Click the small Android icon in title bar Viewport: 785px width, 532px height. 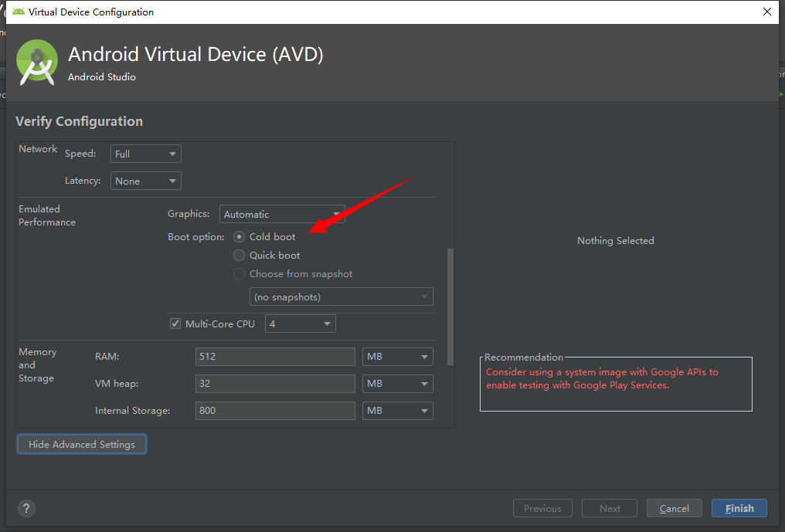19,12
